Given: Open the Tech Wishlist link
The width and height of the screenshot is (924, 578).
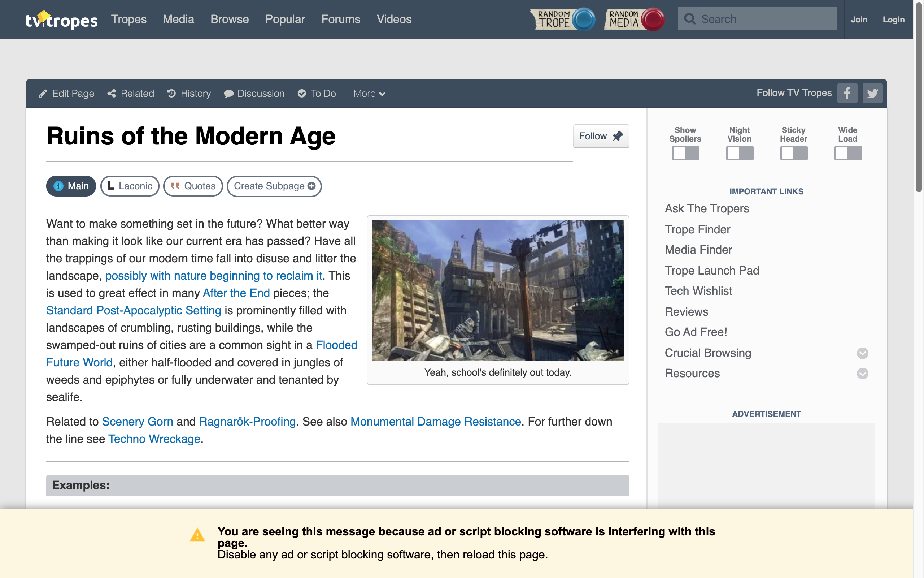Looking at the screenshot, I should [x=698, y=291].
